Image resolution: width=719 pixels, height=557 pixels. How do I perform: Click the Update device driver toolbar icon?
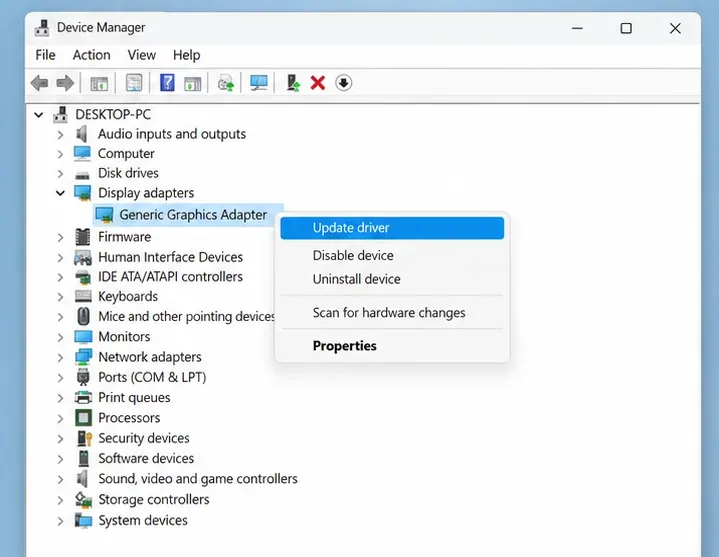click(x=225, y=83)
